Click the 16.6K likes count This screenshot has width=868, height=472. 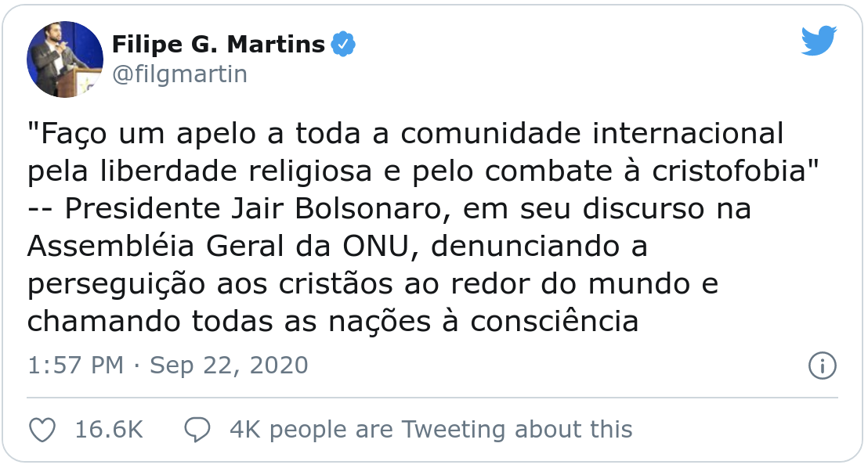click(x=109, y=430)
